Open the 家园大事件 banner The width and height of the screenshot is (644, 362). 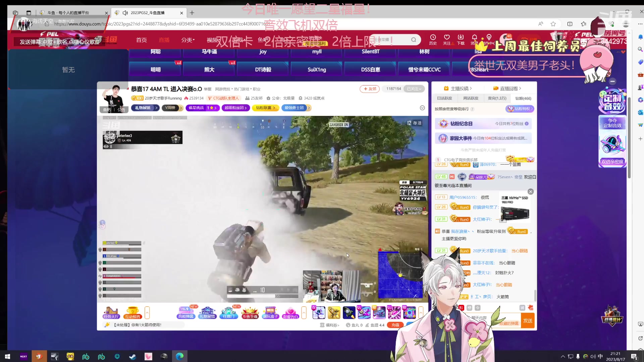[483, 138]
